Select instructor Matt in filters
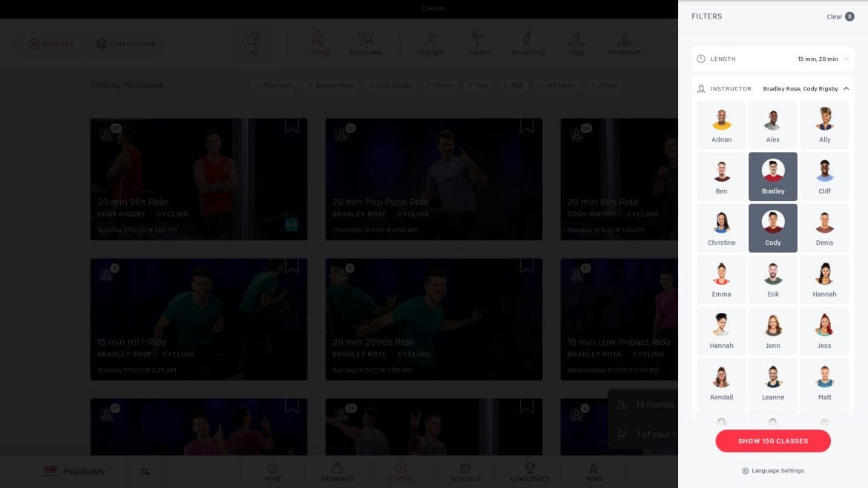 [824, 383]
